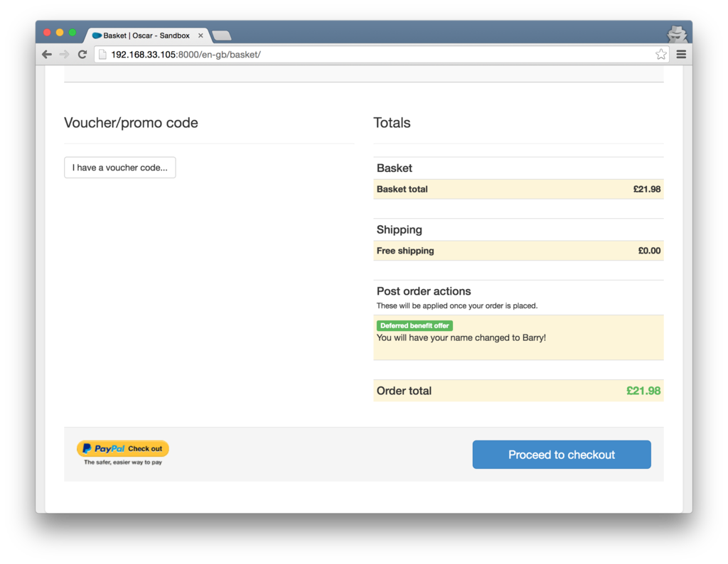Viewport: 728px width, 564px height.
Task: Click the browser forward arrow
Action: (65, 54)
